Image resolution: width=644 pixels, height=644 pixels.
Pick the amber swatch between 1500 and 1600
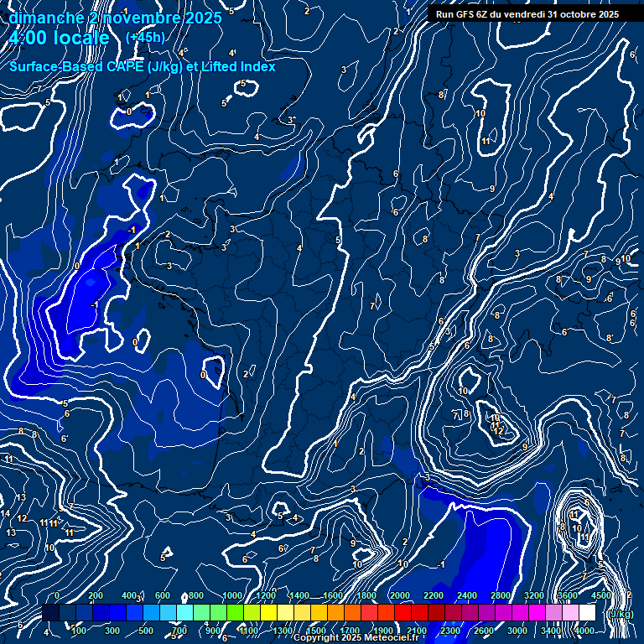click(319, 612)
